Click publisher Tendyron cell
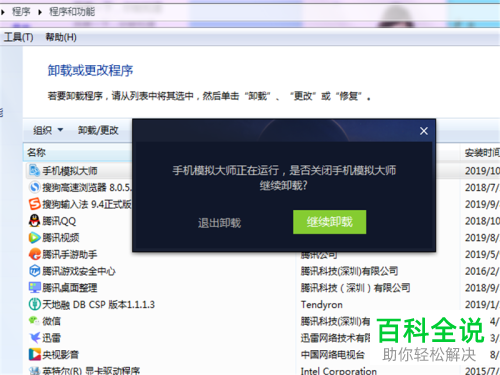 pos(322,305)
